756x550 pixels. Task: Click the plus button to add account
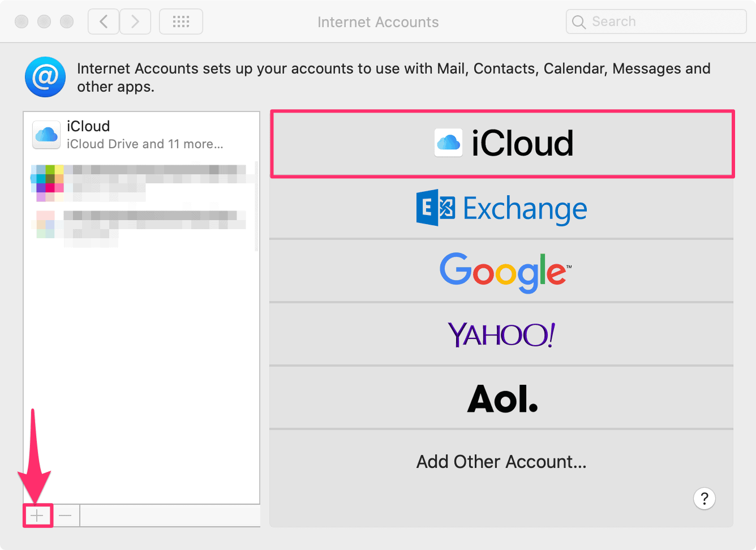coord(37,515)
